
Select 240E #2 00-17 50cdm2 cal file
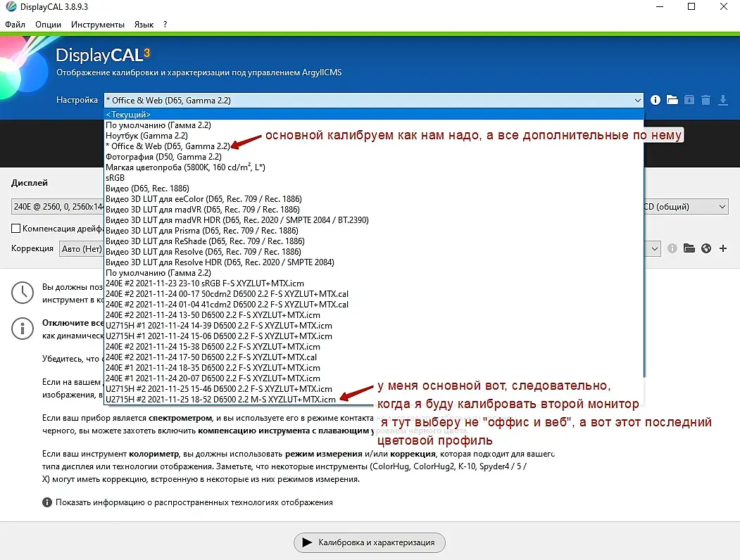pyautogui.click(x=374, y=294)
